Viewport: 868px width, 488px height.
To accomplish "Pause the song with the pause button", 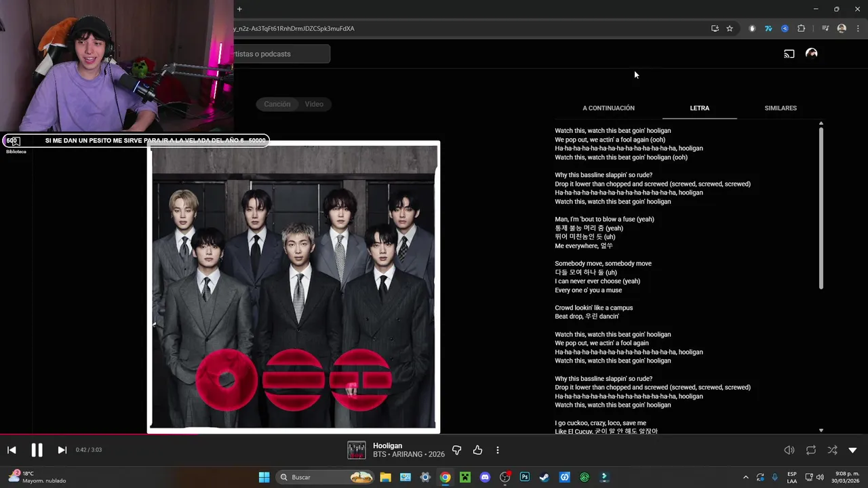I will coord(37,450).
